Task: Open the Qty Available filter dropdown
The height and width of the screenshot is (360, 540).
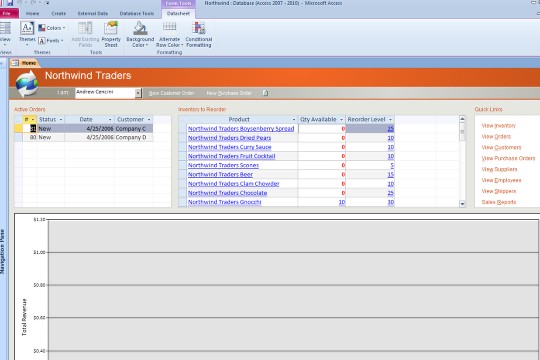Action: (x=342, y=120)
